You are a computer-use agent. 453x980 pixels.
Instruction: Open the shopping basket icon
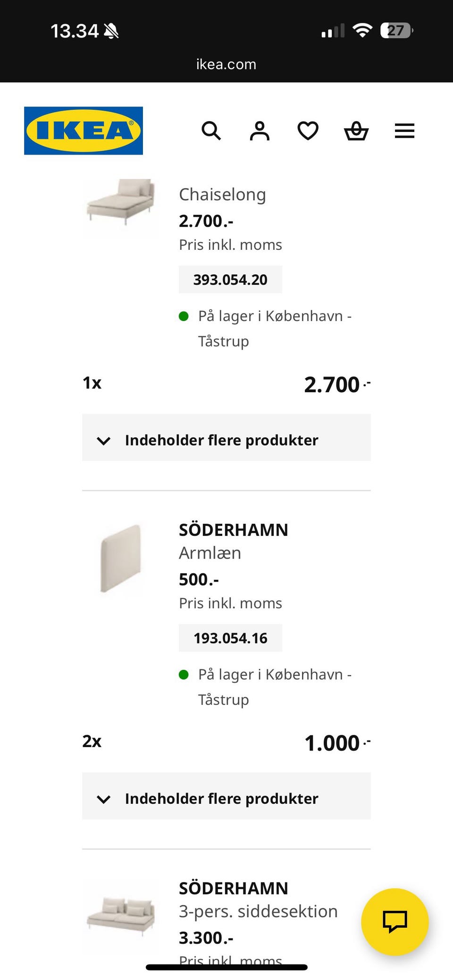coord(356,131)
